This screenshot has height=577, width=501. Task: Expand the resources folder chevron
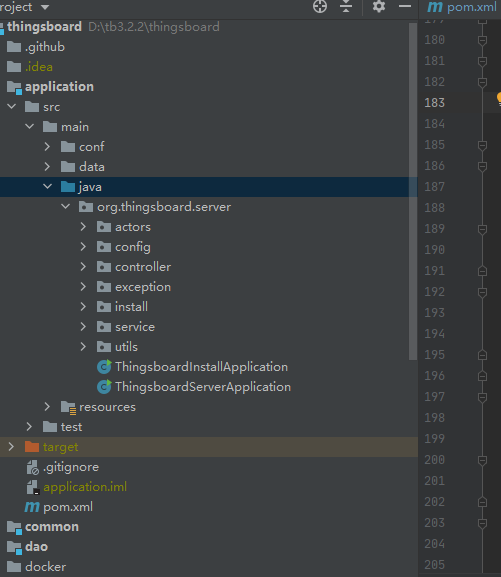(47, 407)
